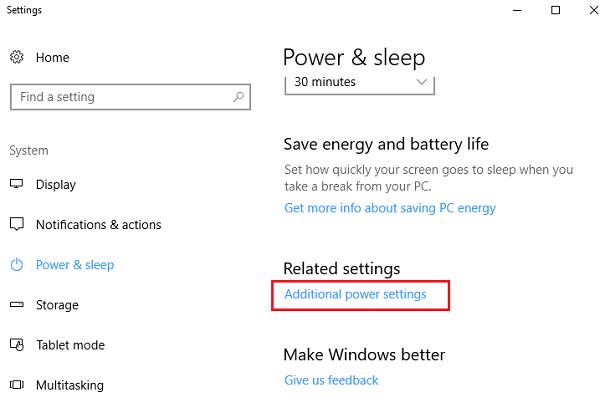Switch to Multitasking text label
600x418 pixels.
[69, 385]
